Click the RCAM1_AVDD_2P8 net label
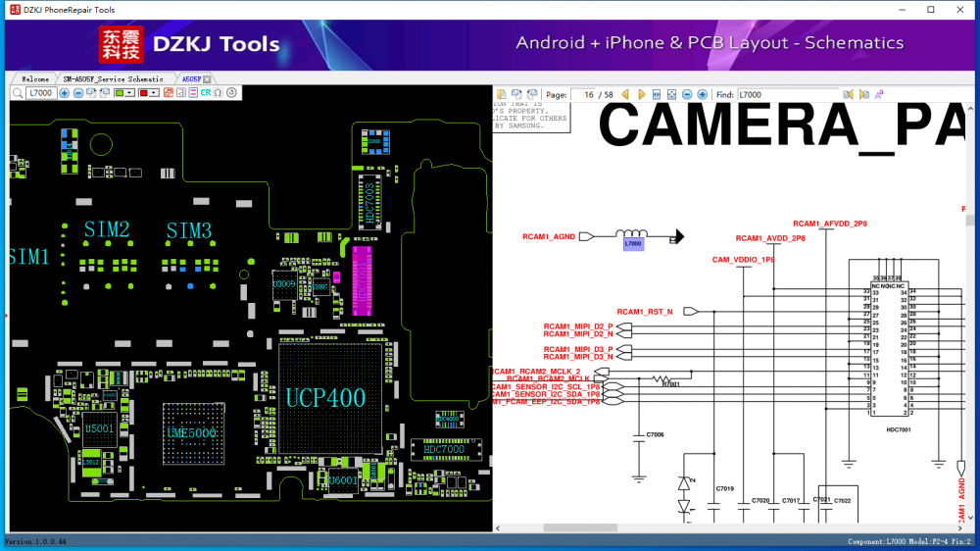 coord(770,238)
